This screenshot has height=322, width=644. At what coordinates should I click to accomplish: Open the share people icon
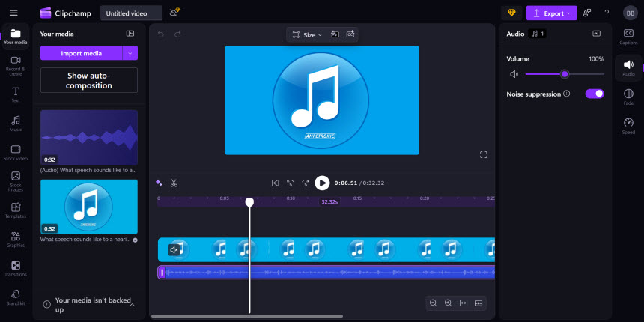tap(587, 13)
